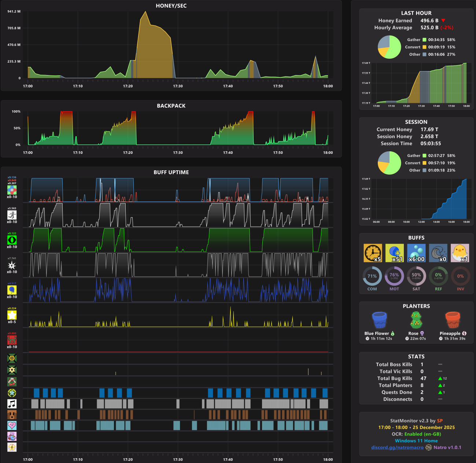The width and height of the screenshot is (476, 463).
Task: Select the running figure haste icon
Action: (12, 215)
